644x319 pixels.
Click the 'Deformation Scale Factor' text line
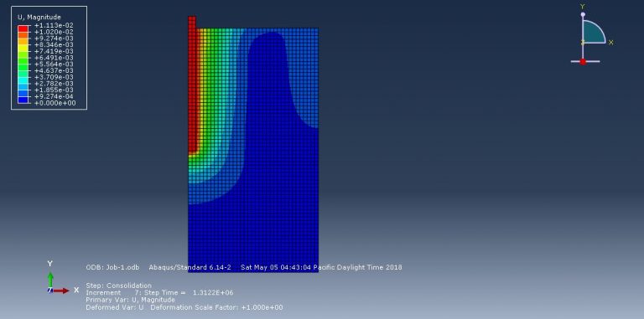(x=184, y=307)
